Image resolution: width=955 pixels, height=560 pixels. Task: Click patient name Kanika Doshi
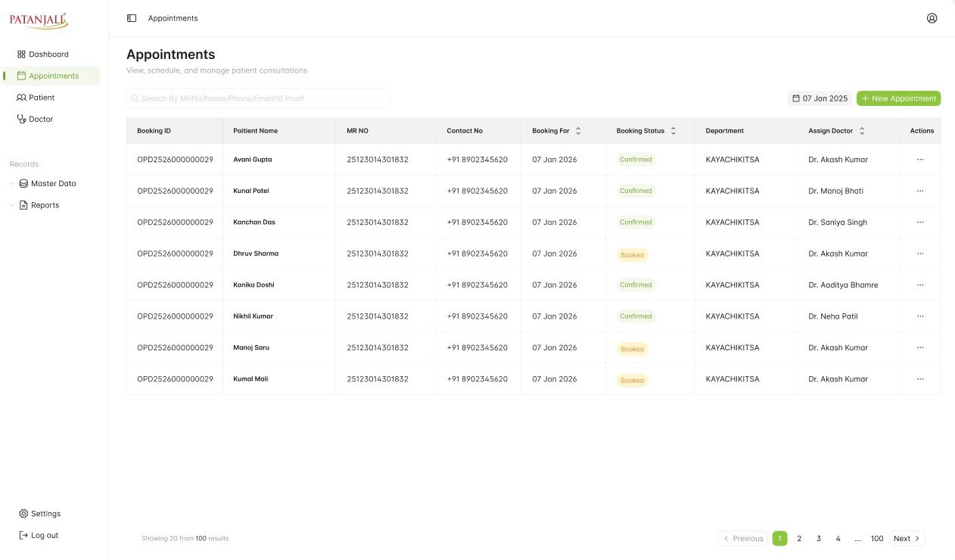click(x=254, y=285)
